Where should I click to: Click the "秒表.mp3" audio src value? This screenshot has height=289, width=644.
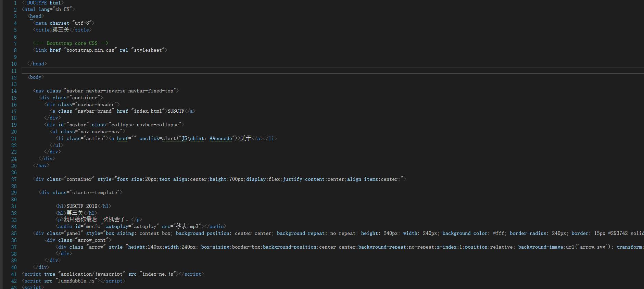pos(187,226)
